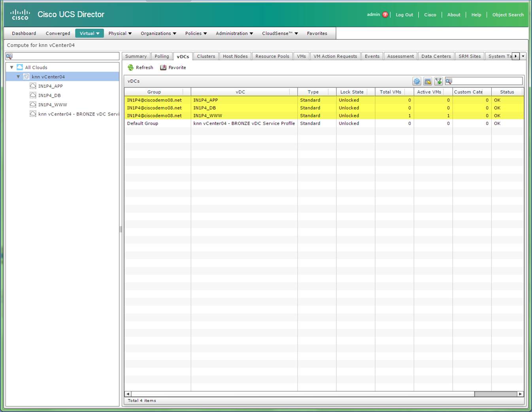Image resolution: width=532 pixels, height=412 pixels.
Task: Click the red admin notification badge
Action: pos(385,15)
